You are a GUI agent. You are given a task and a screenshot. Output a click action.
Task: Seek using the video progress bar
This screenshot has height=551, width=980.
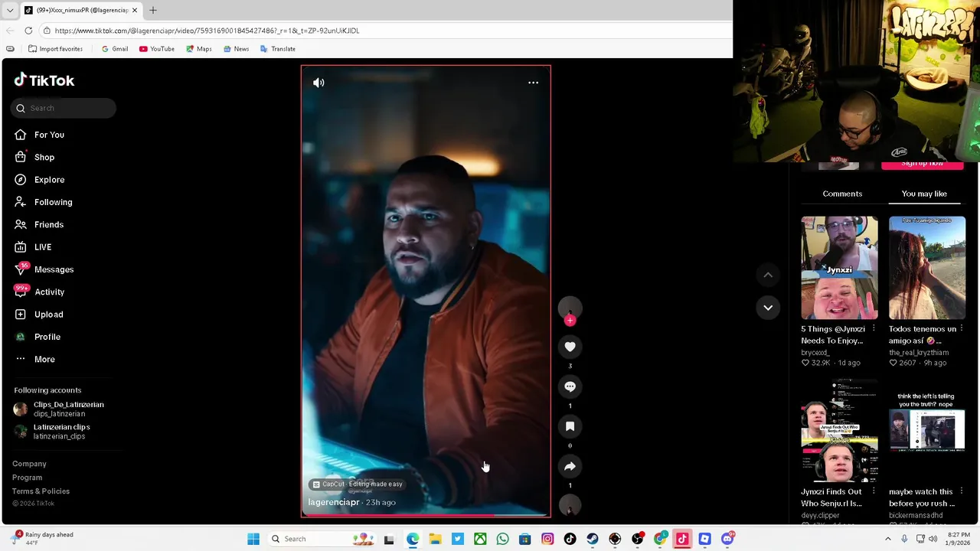click(x=426, y=516)
